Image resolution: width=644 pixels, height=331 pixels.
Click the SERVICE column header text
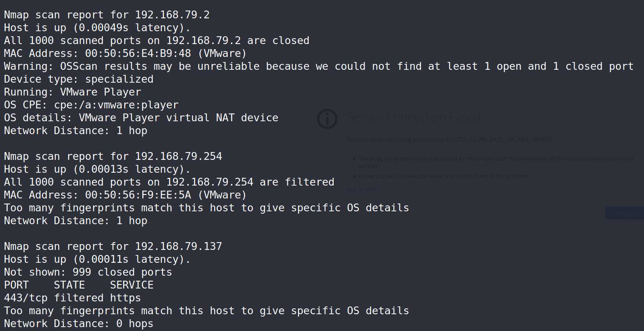(x=132, y=285)
